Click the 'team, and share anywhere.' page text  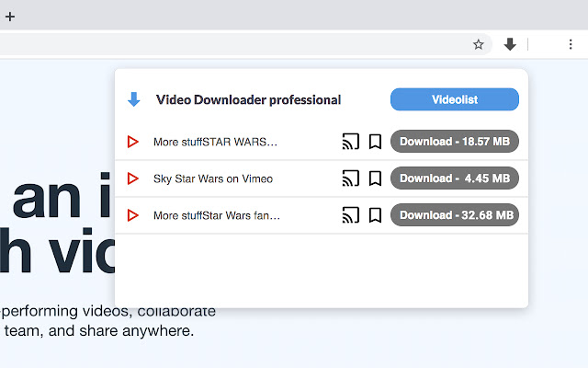point(99,331)
